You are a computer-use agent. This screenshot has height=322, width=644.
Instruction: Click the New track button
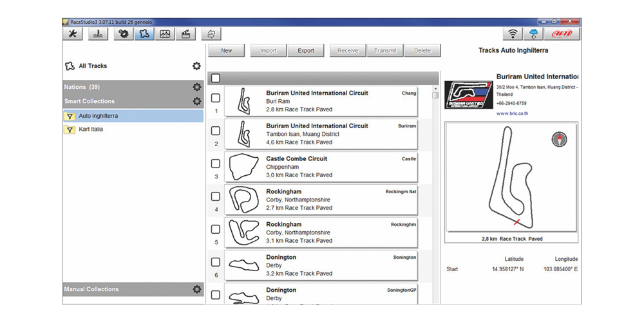coord(226,51)
